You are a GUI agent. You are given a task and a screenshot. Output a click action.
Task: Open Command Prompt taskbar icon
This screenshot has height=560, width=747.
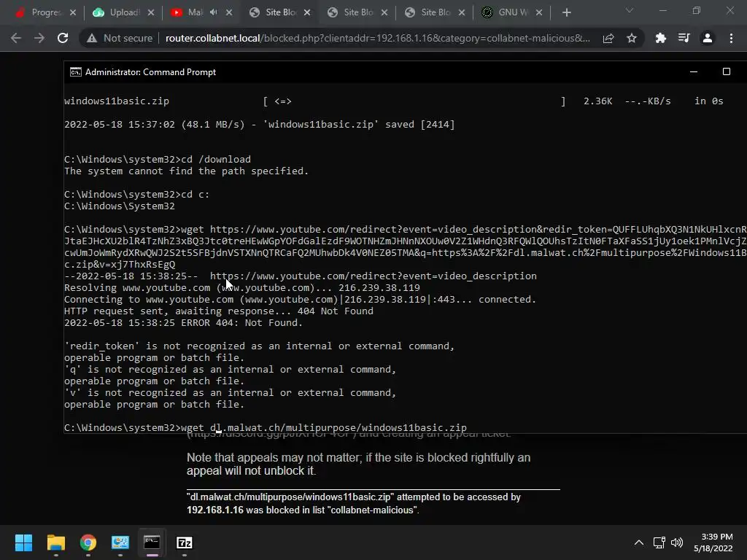pyautogui.click(x=152, y=542)
